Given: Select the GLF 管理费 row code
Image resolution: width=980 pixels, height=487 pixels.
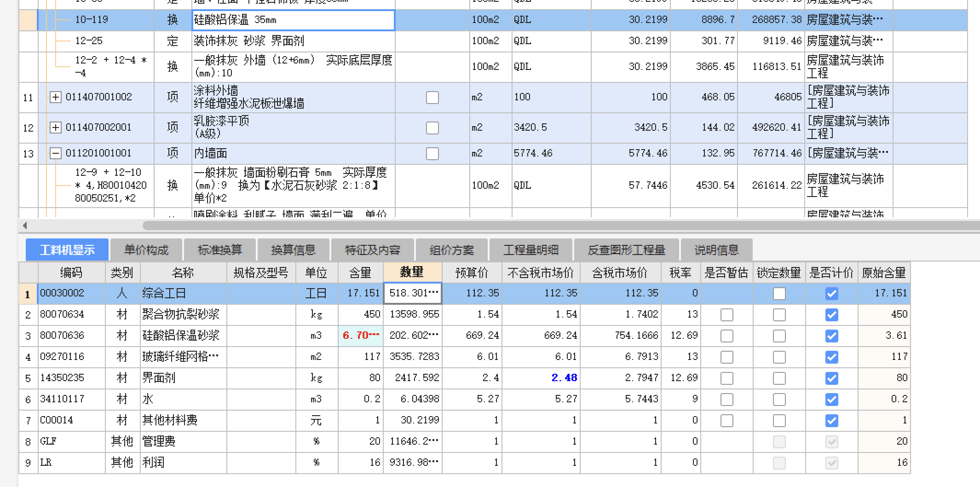Looking at the screenshot, I should [x=71, y=441].
